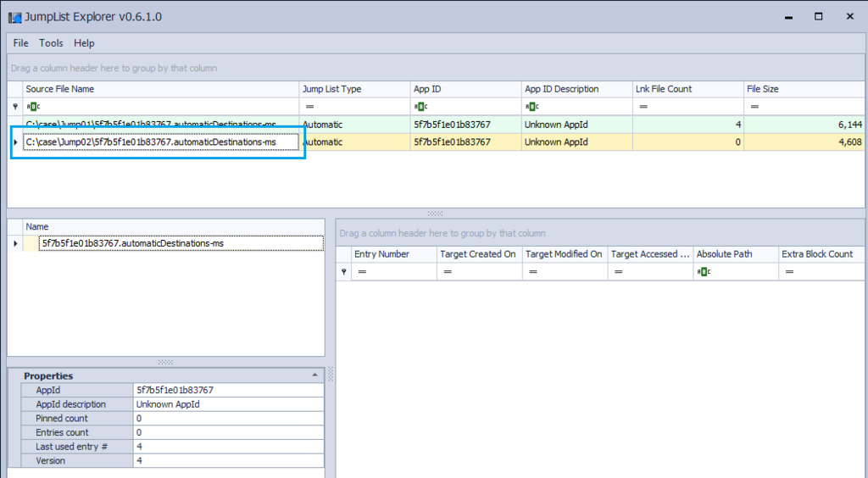Screen dimensions: 868x478
Task: Expand the 5f7b5f1e01b83767.automaticDestinations-ms tree node arrow
Action: (15, 243)
